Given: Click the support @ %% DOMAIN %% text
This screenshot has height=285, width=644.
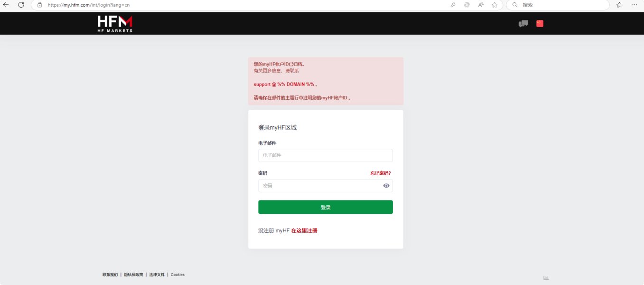Looking at the screenshot, I should [x=284, y=84].
